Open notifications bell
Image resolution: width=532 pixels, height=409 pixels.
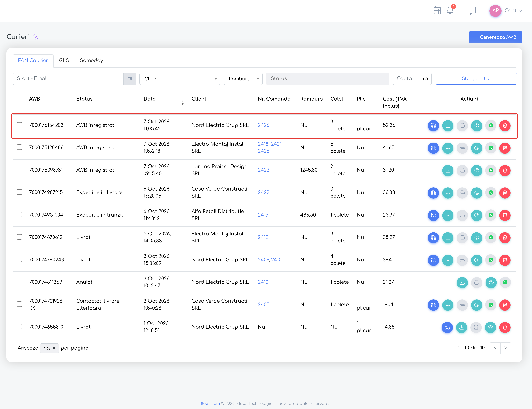click(x=450, y=10)
